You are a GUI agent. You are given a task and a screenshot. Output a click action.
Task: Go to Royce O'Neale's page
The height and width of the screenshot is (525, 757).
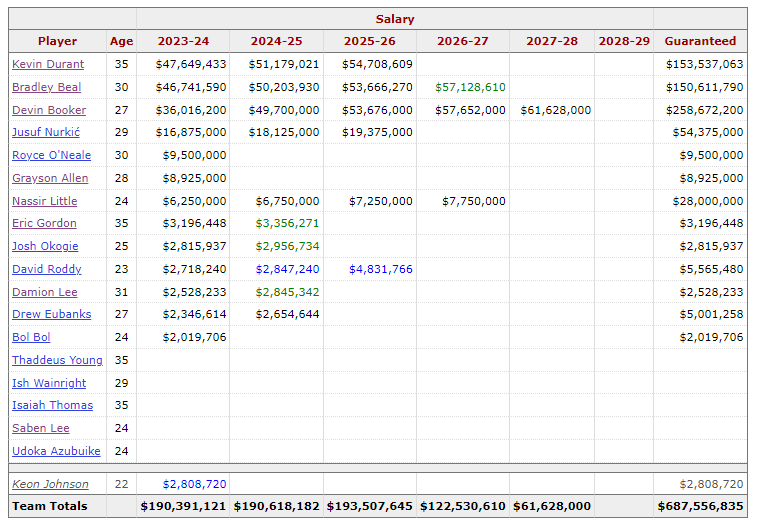click(x=51, y=155)
